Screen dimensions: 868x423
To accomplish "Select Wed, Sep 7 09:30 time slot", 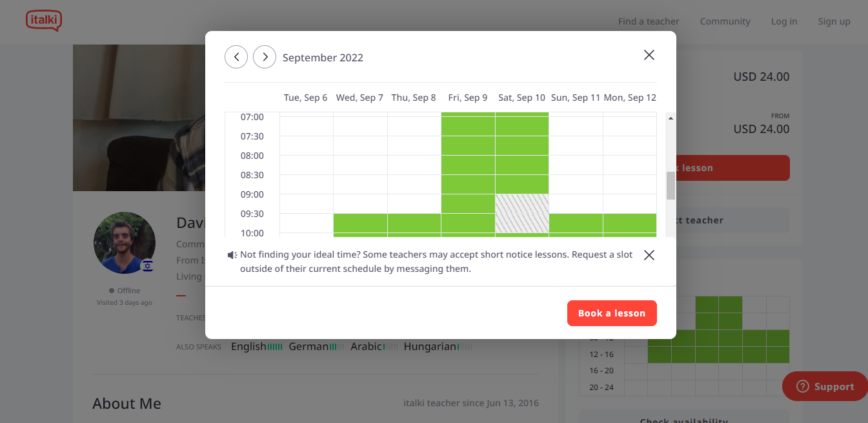I will tap(360, 223).
